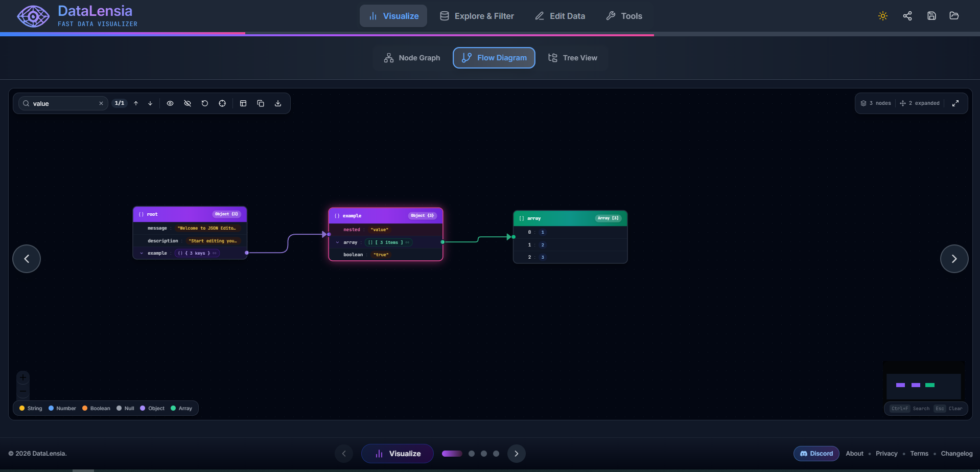This screenshot has width=980, height=472.
Task: Click the fullscreen expand icon
Action: (x=955, y=103)
